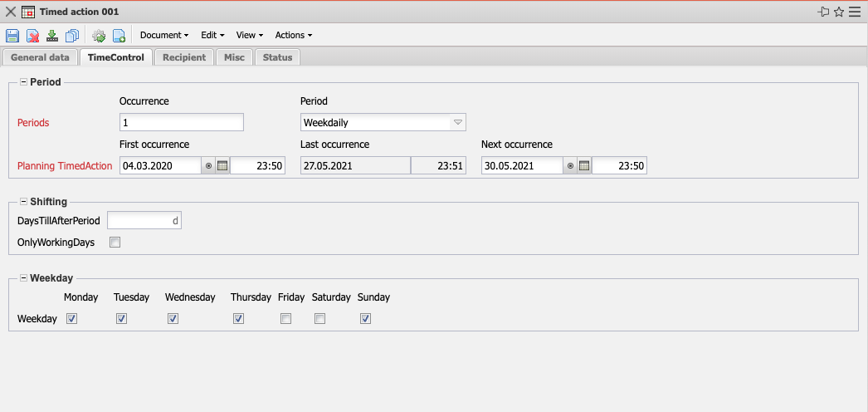Screen dimensions: 868x412
Task: Click the new document icon with plus
Action: (119, 36)
